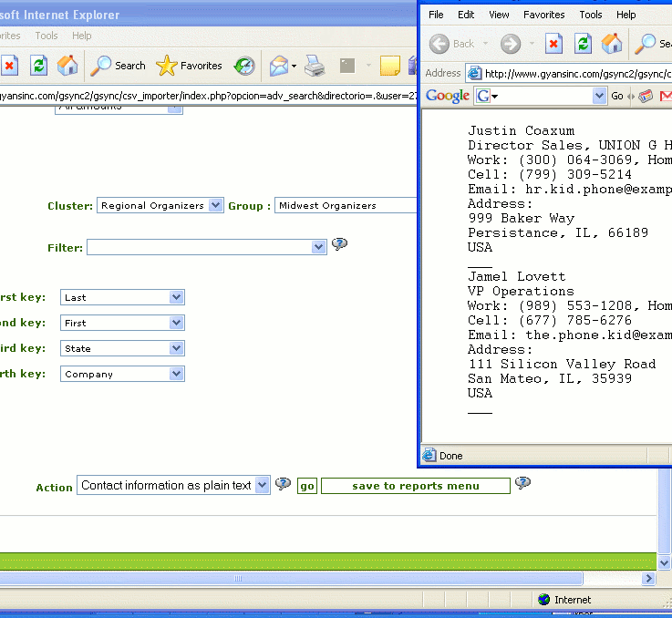Open the View menu in popup window
Image resolution: width=672 pixels, height=618 pixels.
click(499, 15)
